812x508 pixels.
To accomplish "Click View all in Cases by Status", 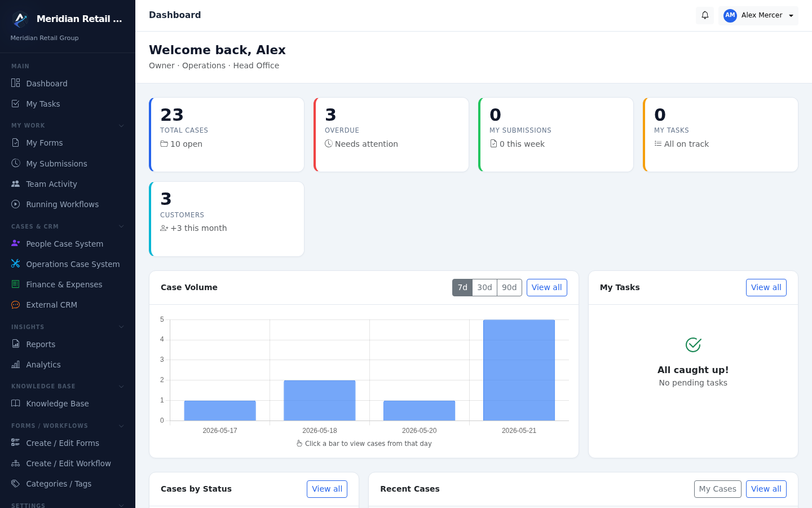I will coord(327,489).
